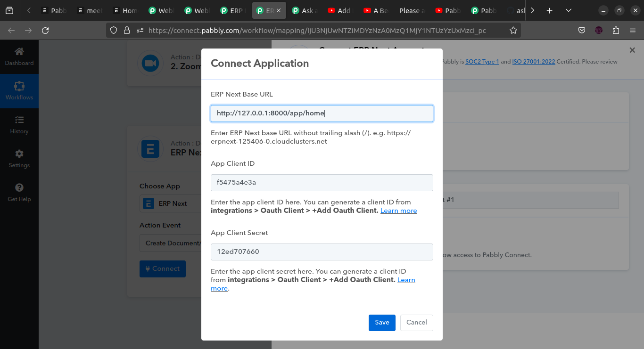Viewport: 644px width, 349px height.
Task: Switch to the 'Hom' tab
Action: [x=125, y=10]
